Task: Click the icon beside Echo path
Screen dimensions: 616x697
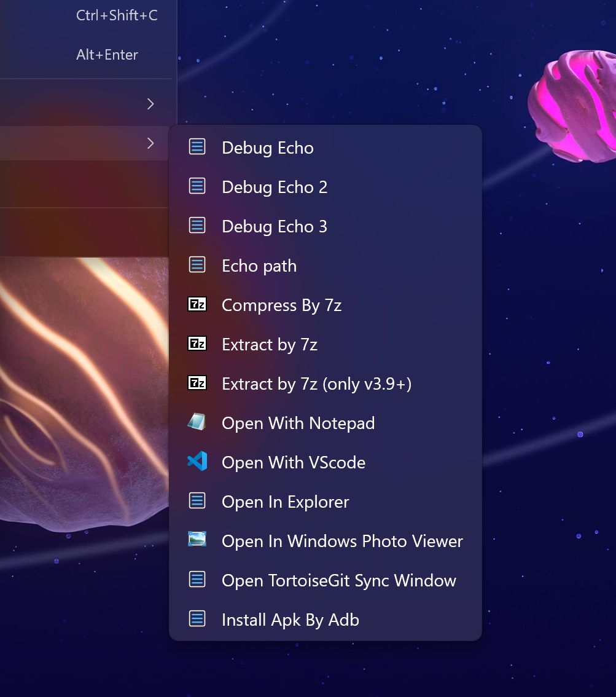Action: click(197, 264)
